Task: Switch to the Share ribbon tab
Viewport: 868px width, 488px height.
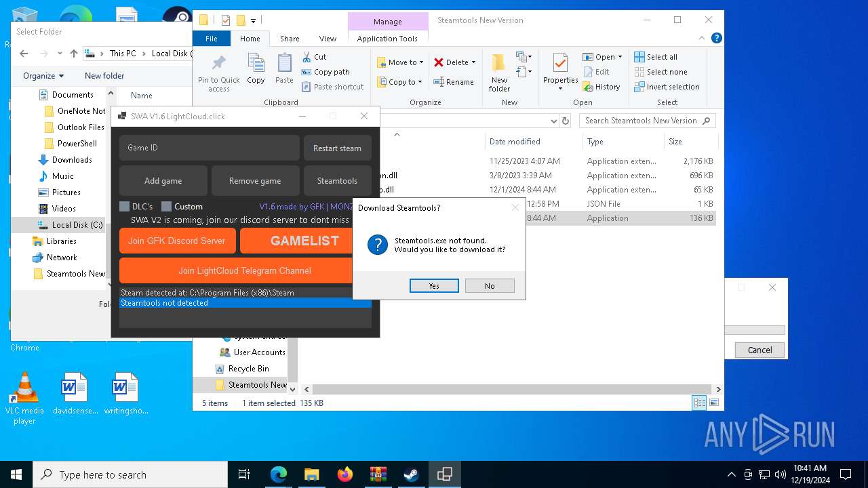Action: pos(290,39)
